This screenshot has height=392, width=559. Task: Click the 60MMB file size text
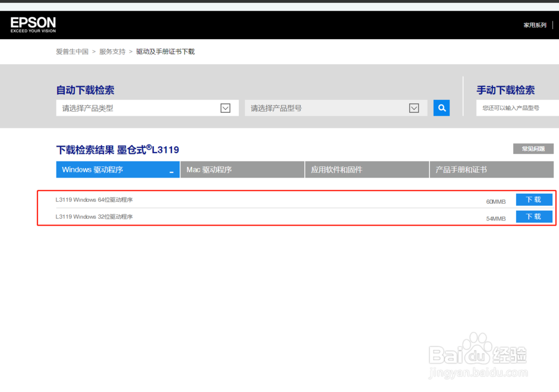tap(496, 202)
